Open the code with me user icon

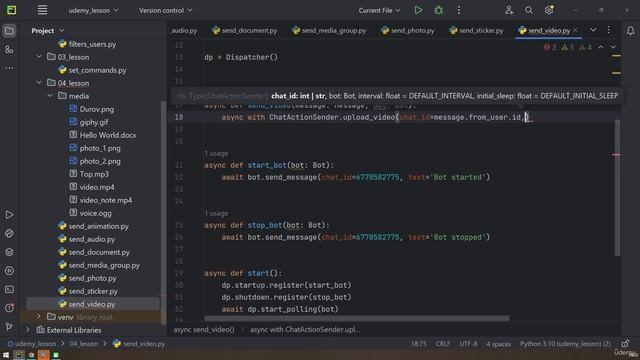click(509, 10)
